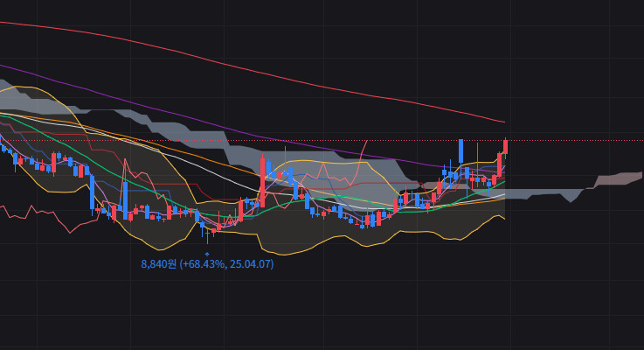Viewport: 644px width, 350px height.
Task: Select the yellow upper Bollinger band peak at left
Action: point(24,87)
